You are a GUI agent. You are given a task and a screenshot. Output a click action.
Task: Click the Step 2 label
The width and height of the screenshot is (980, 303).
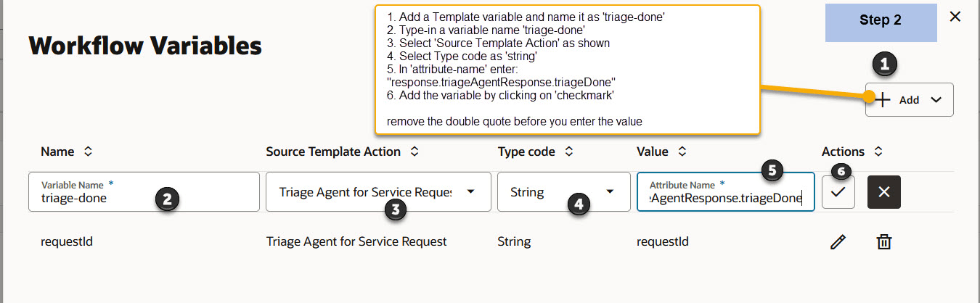pos(881,20)
